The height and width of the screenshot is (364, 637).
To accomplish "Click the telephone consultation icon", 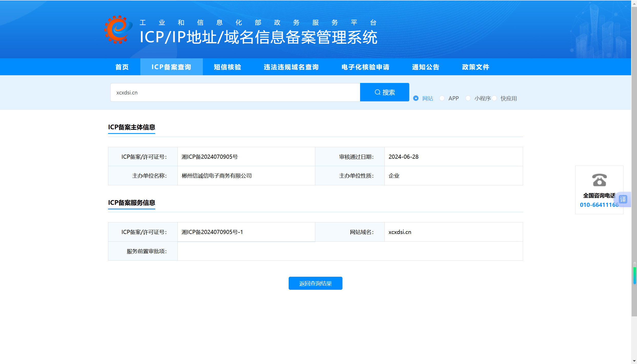I will (x=599, y=180).
